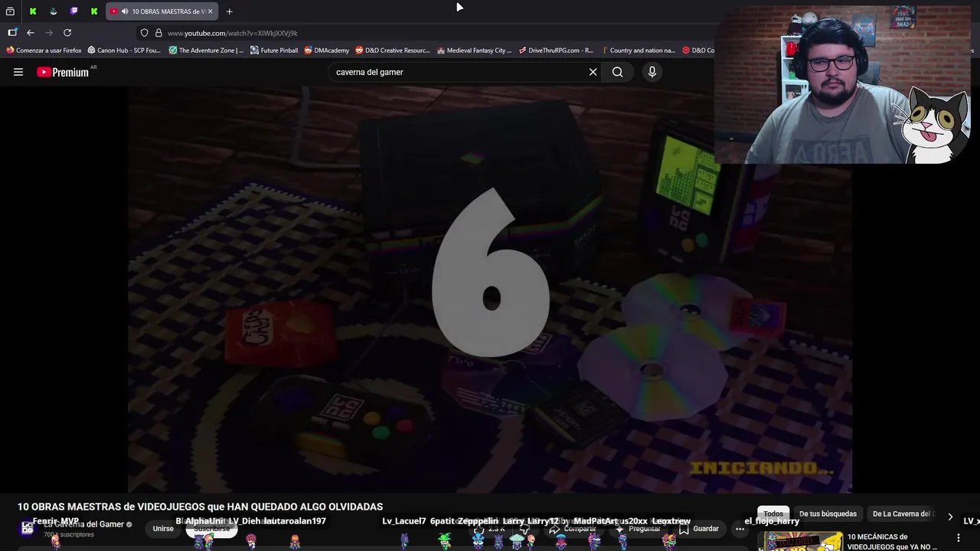Viewport: 980px width, 551px height.
Task: Select the 'De La Caverna del' chip
Action: point(901,514)
